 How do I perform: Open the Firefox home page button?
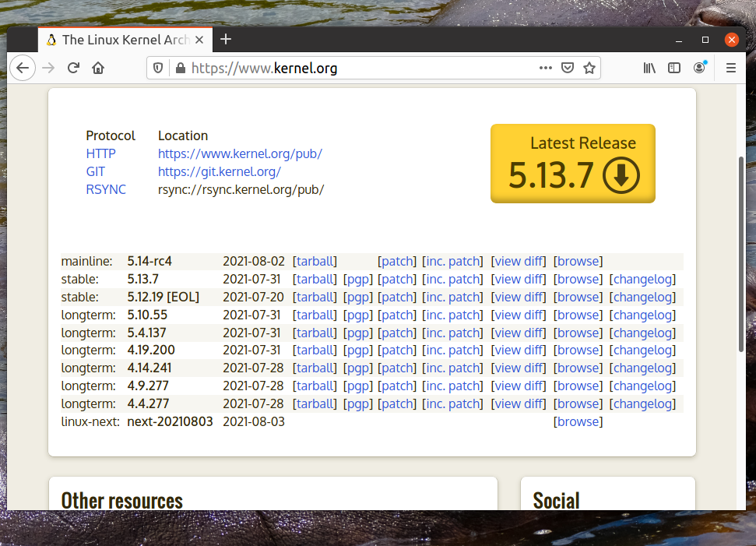pos(98,68)
